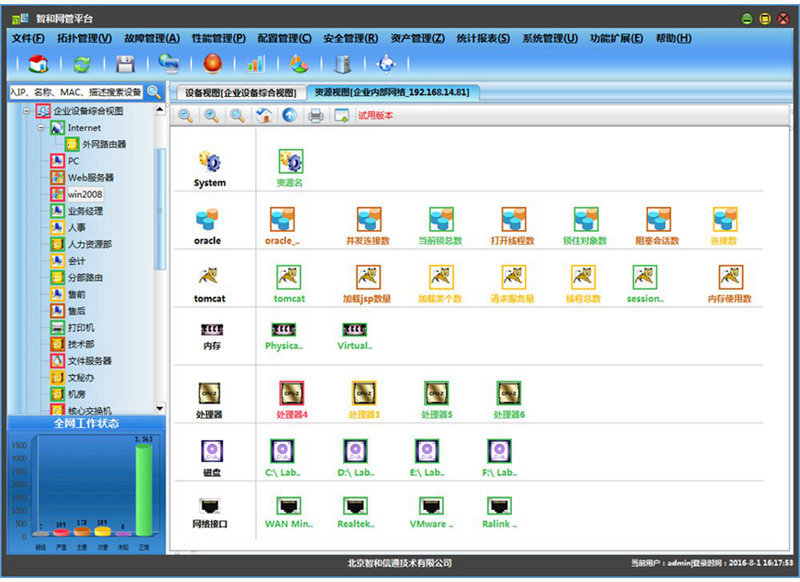This screenshot has height=582, width=800.
Task: Select the VMware network interface icon
Action: pyautogui.click(x=431, y=506)
